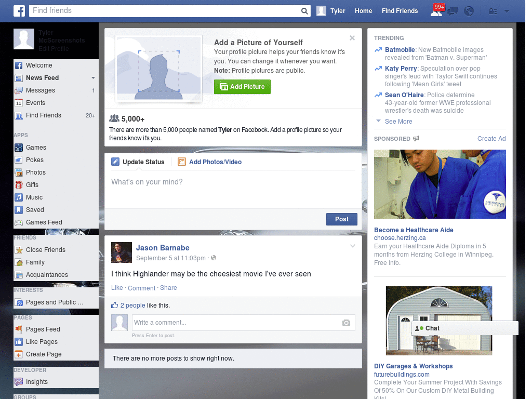Open the Close Friends star icon
The width and height of the screenshot is (532, 399).
[19, 250]
